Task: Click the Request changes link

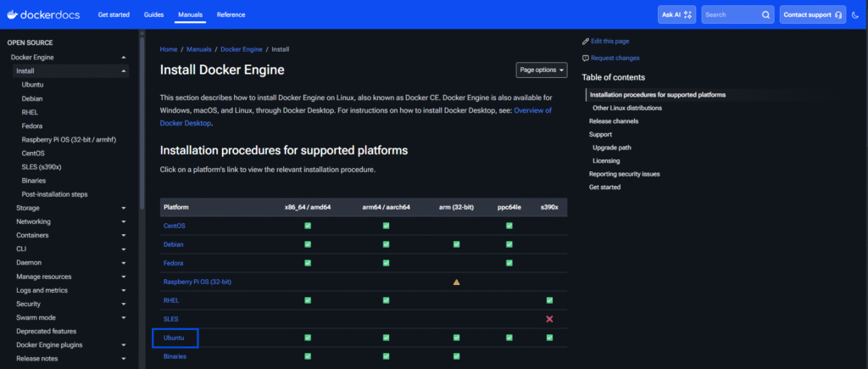Action: [x=615, y=58]
